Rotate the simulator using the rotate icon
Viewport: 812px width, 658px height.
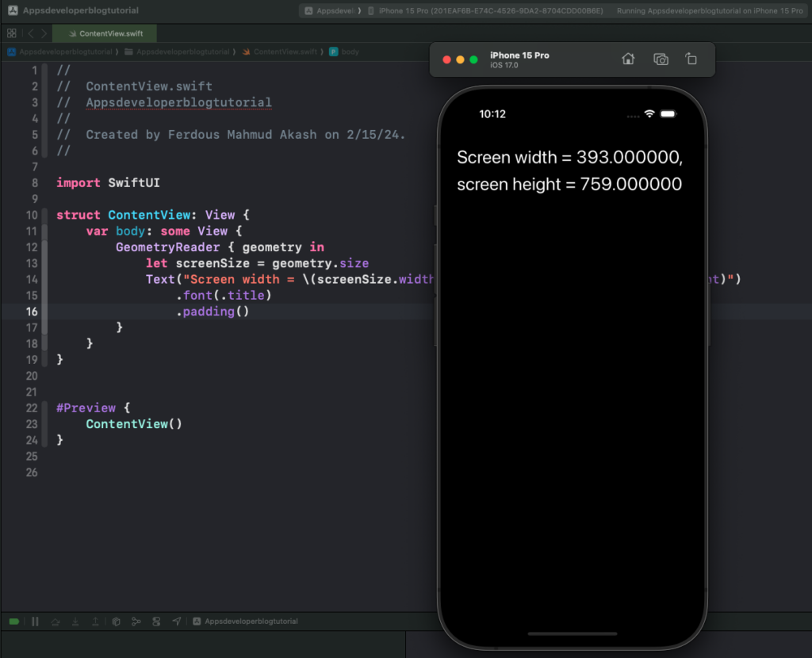pyautogui.click(x=691, y=59)
